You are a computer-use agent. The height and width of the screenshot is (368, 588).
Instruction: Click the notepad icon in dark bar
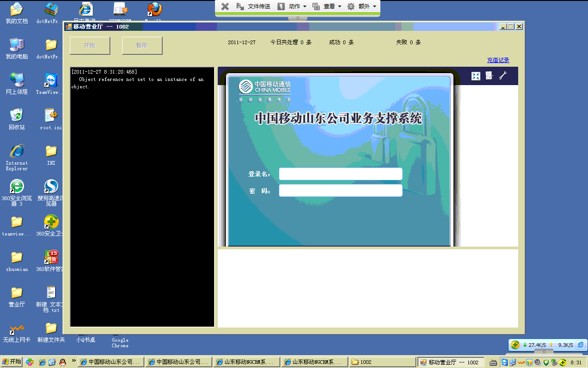point(489,76)
